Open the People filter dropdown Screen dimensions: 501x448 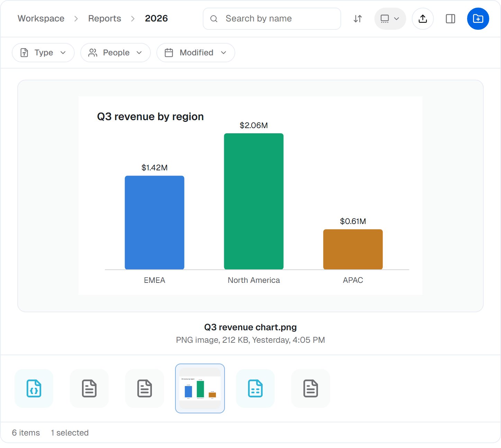coord(116,53)
